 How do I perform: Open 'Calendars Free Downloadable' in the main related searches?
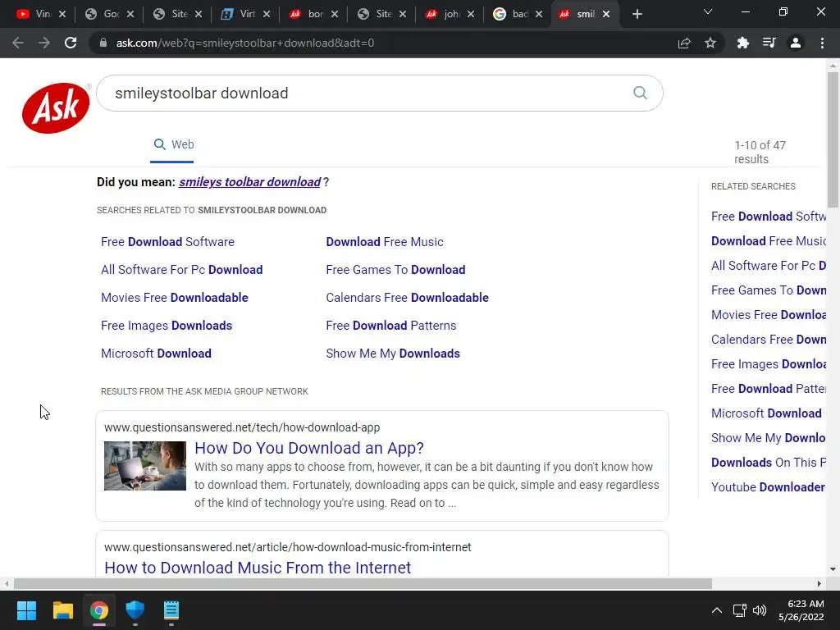click(407, 297)
